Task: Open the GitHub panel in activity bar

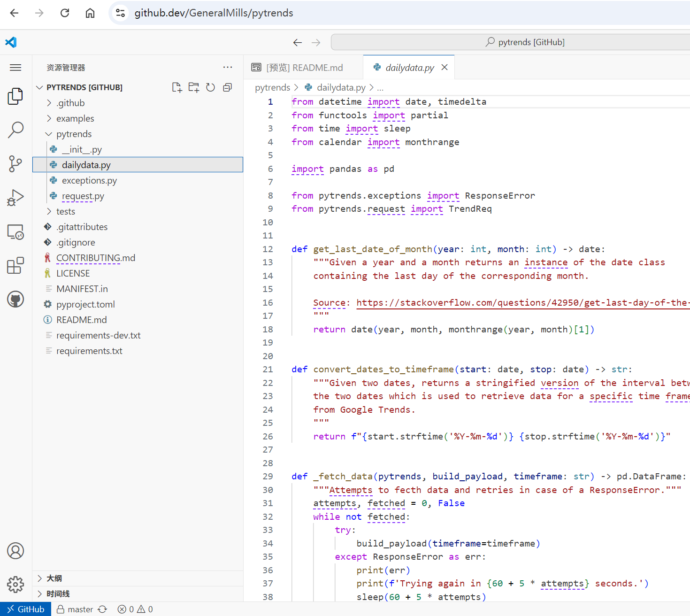Action: pos(15,299)
